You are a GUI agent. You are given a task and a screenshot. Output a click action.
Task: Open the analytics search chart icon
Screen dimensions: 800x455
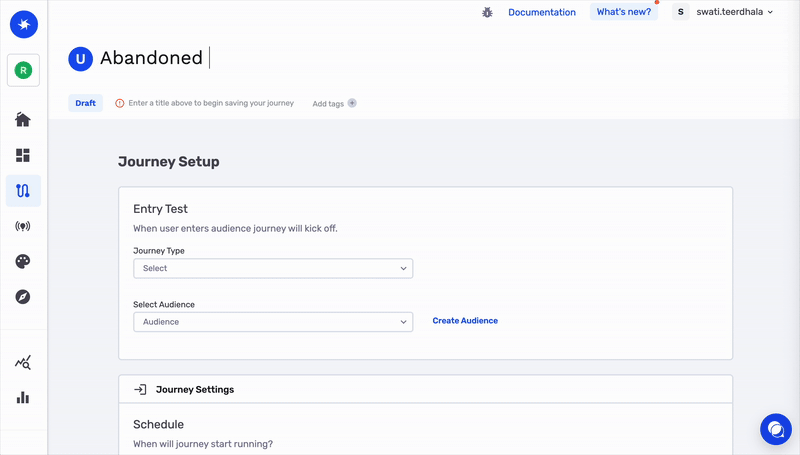(x=23, y=363)
